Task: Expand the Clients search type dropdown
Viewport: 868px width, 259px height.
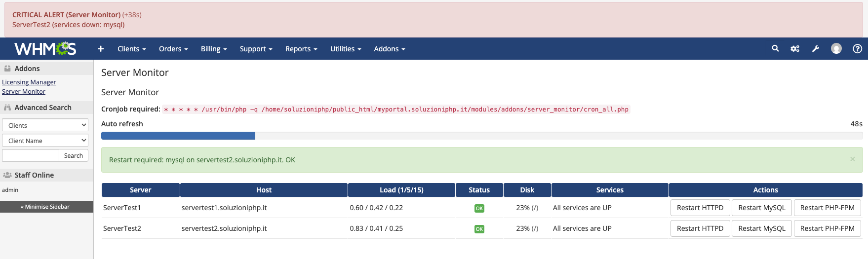Action: point(45,125)
